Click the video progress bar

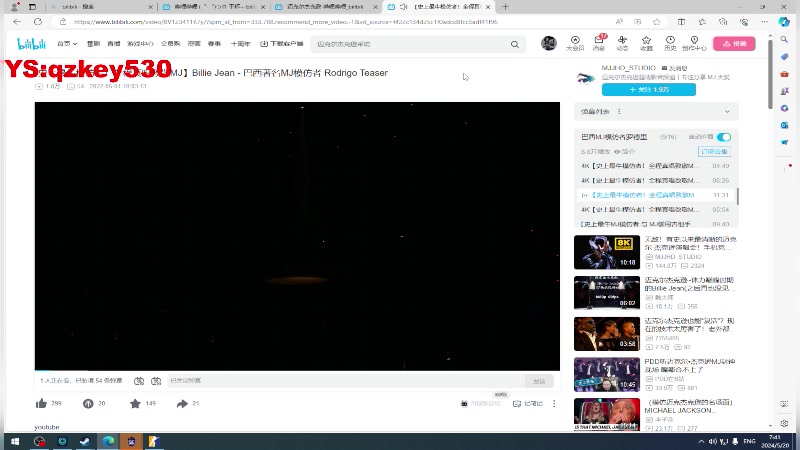[x=297, y=370]
